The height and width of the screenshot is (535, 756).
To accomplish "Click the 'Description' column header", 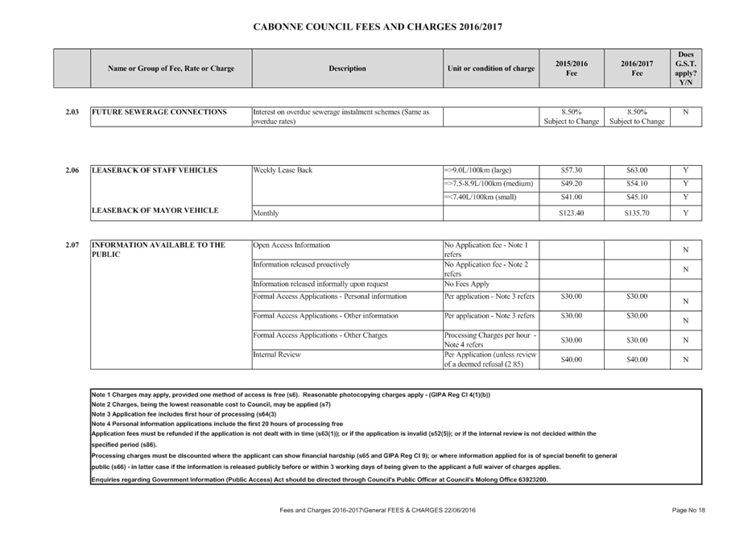I will click(x=347, y=68).
